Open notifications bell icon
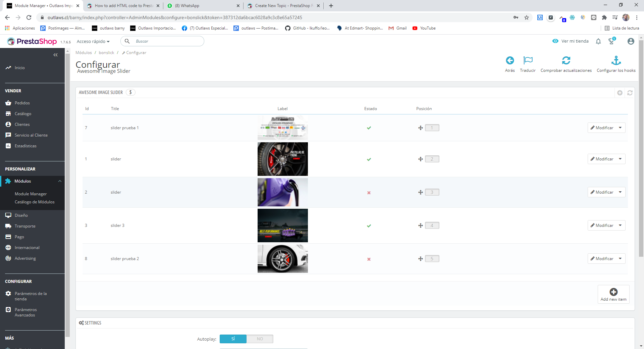The image size is (644, 349). (x=598, y=41)
